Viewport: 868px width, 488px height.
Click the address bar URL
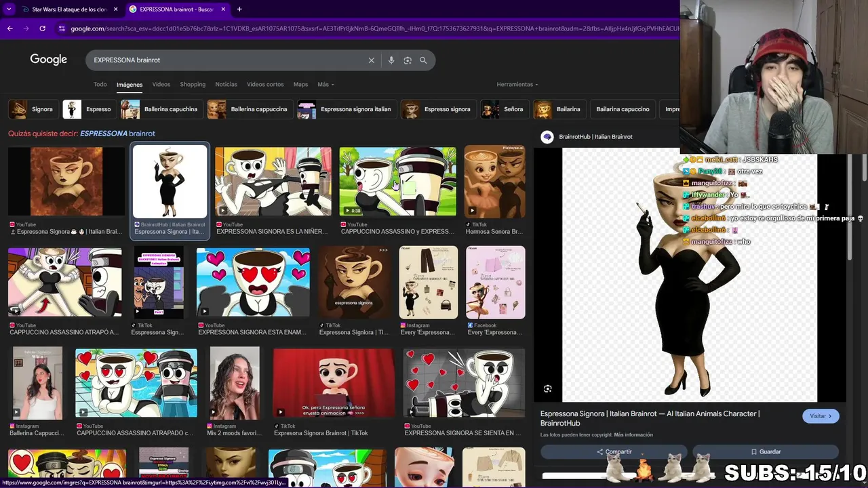coord(373,28)
